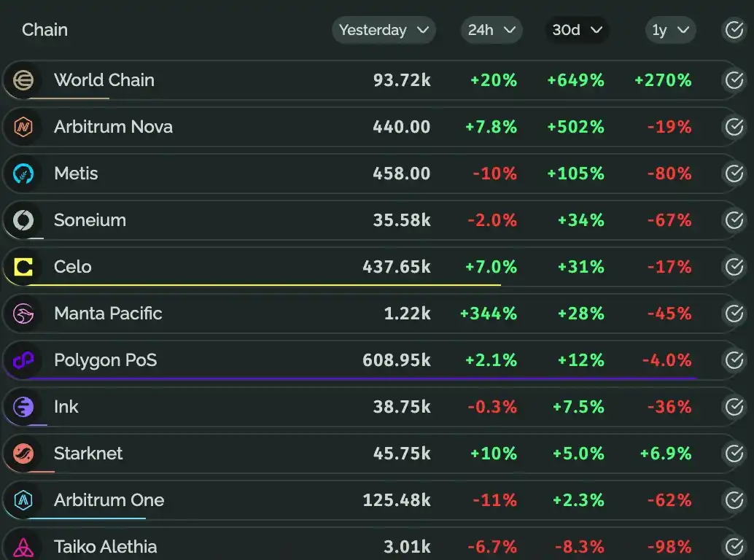754x560 pixels.
Task: Click Taiko Alethia value 3.01k
Action: click(408, 546)
